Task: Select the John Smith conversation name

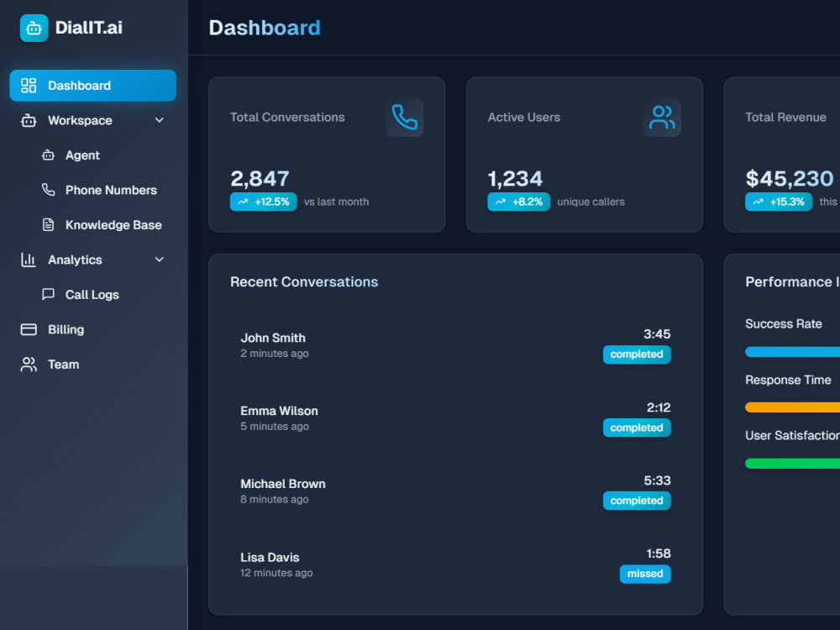Action: click(x=273, y=338)
